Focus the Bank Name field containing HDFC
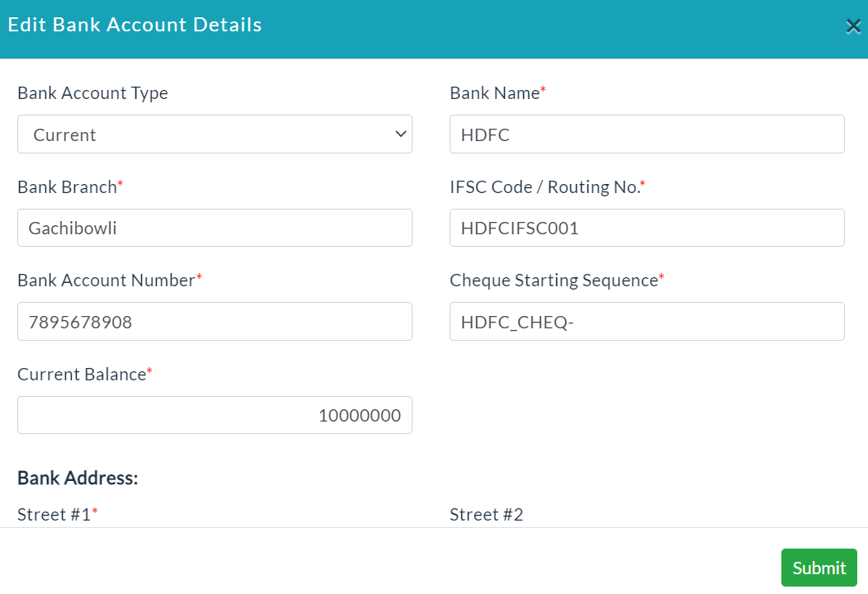Screen dimensions: 868x594 (x=647, y=134)
